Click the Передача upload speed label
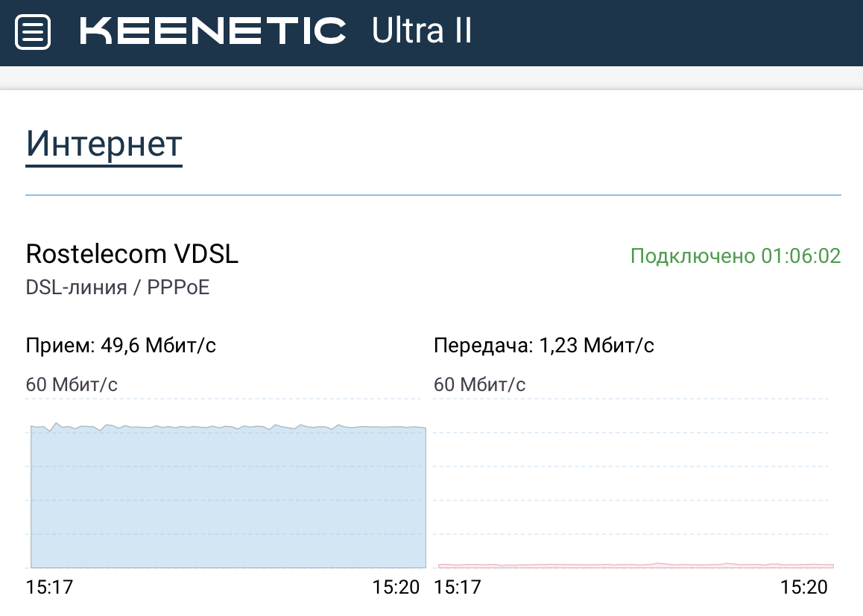 coord(544,344)
